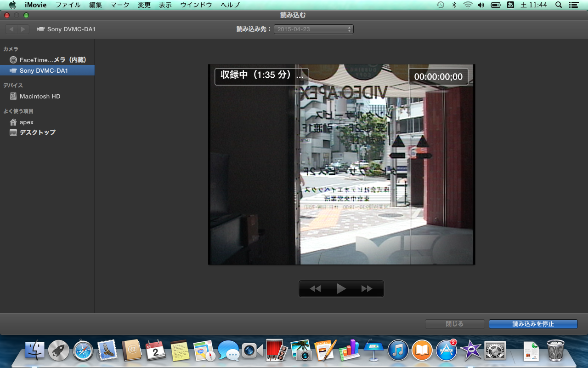The image size is (588, 368).
Task: Click the video preview image
Action: click(x=341, y=164)
